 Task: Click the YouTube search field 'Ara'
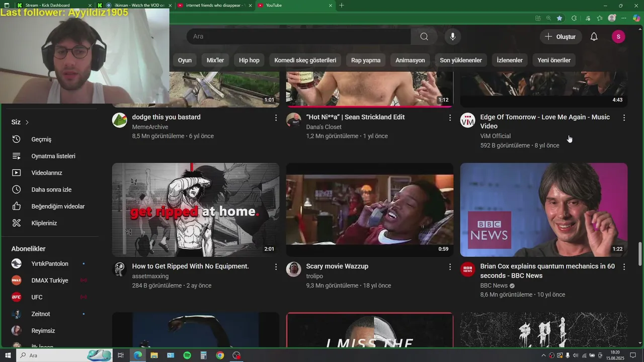(x=299, y=36)
